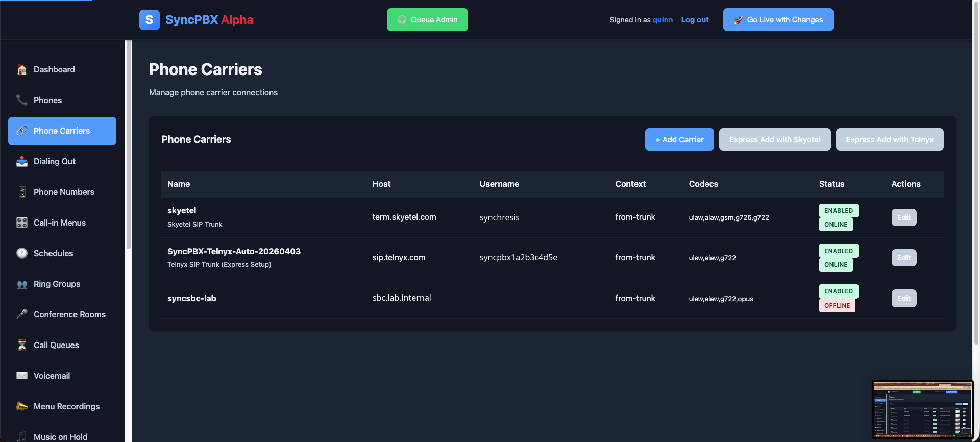Click the ulaw,alaw,g722,opus codecs cell
The width and height of the screenshot is (980, 442).
pos(721,299)
